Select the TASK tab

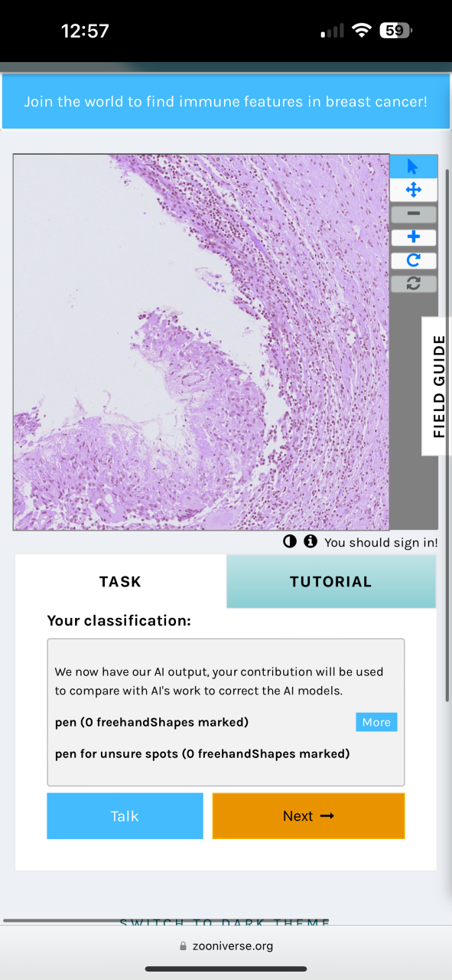tap(121, 582)
